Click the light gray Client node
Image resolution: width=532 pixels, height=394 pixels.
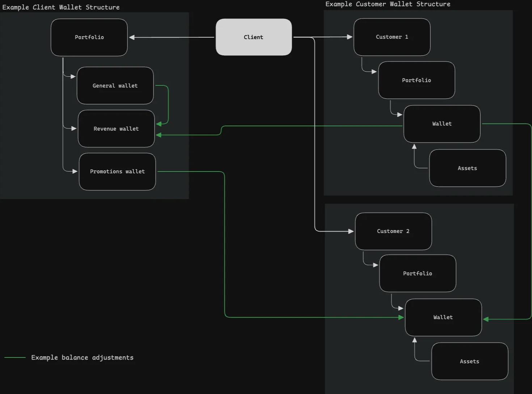point(253,37)
